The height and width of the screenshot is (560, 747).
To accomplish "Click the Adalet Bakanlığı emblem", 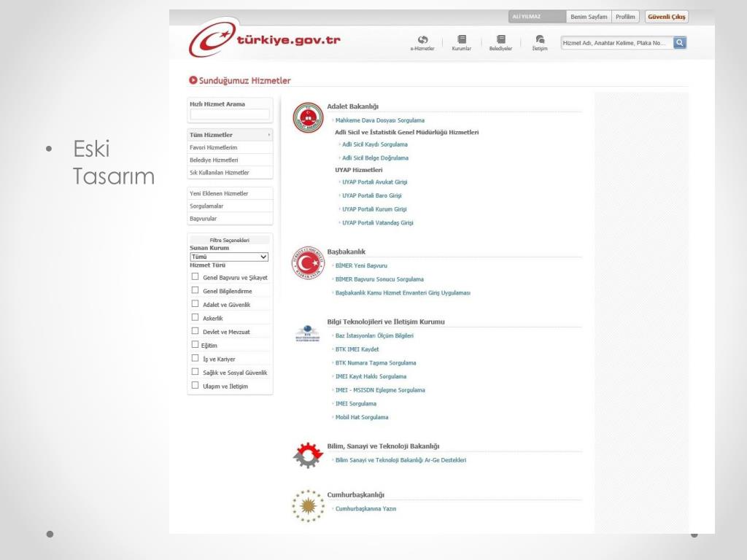I will [308, 117].
